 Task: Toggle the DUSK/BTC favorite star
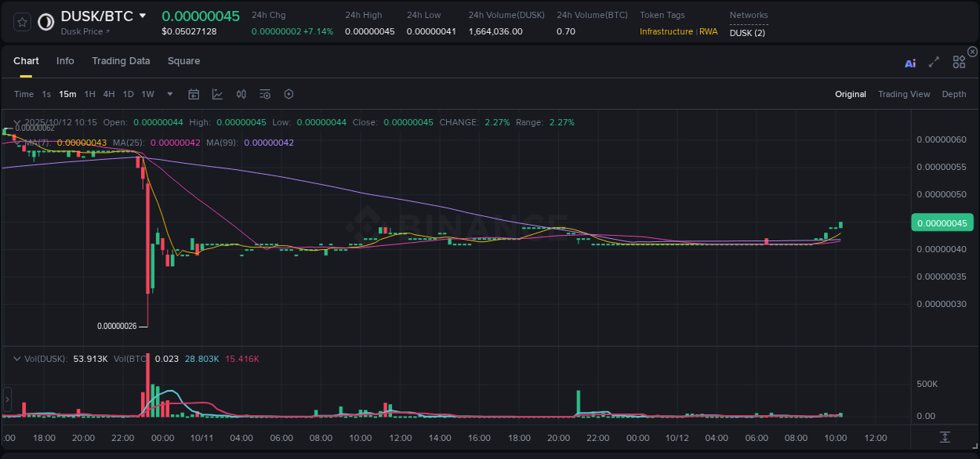(x=21, y=21)
